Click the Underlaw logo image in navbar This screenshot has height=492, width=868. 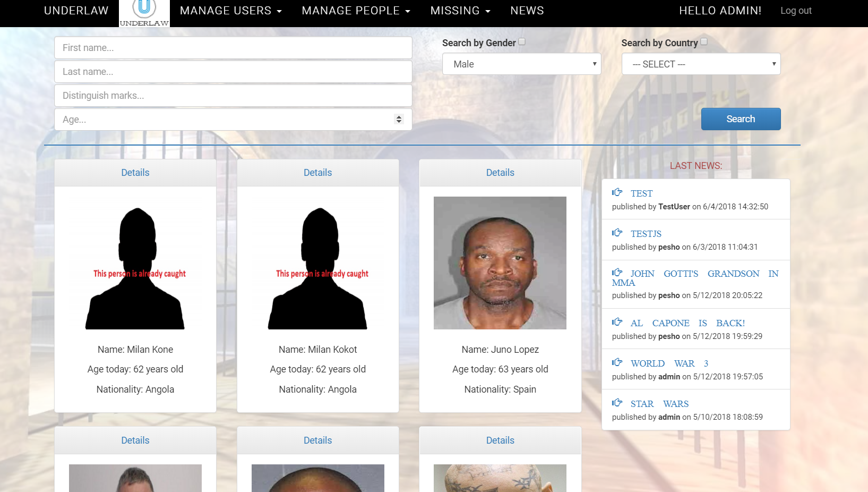(x=144, y=13)
